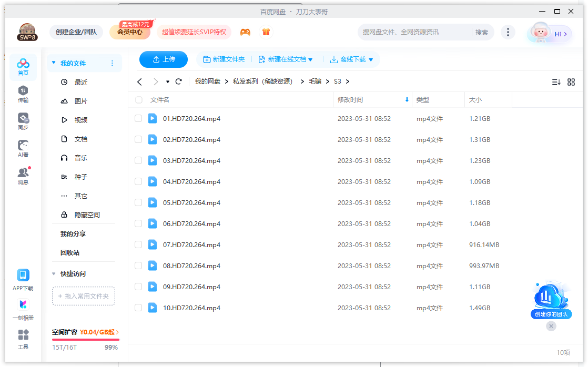
Task: Sort by 修改时间 column
Action: point(372,100)
